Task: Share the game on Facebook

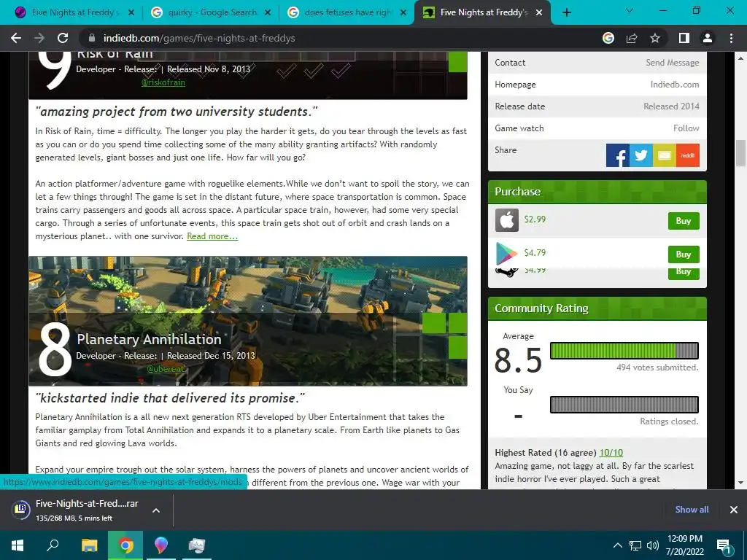Action: tap(617, 155)
